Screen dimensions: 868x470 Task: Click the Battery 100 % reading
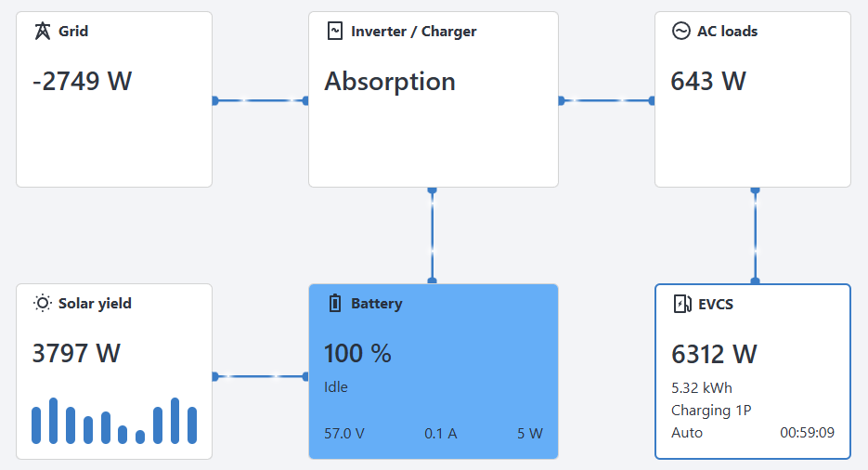[357, 353]
